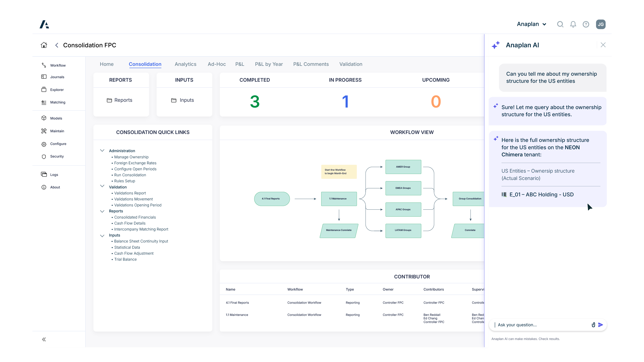Switch to the Analytics tab
Viewport: 644px width, 362px height.
(185, 64)
